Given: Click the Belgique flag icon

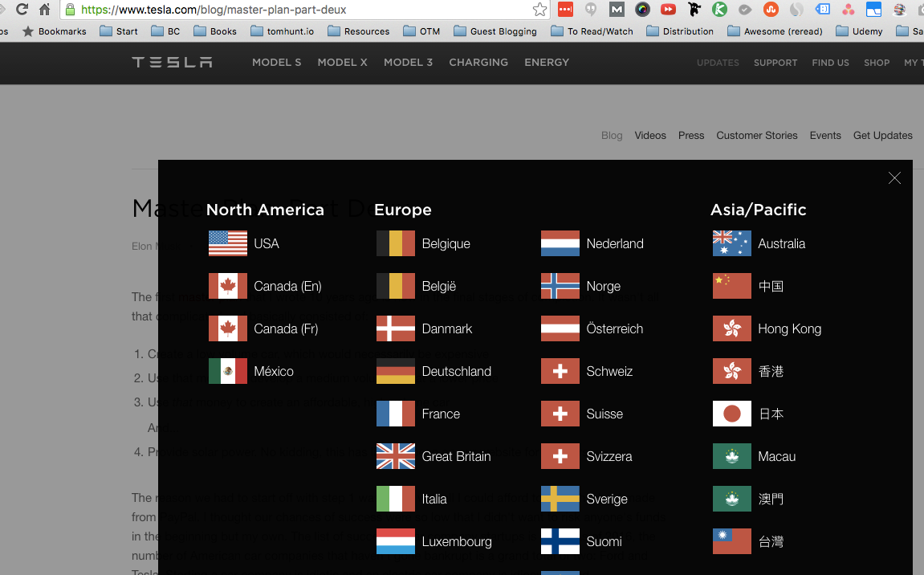Looking at the screenshot, I should pyautogui.click(x=396, y=243).
